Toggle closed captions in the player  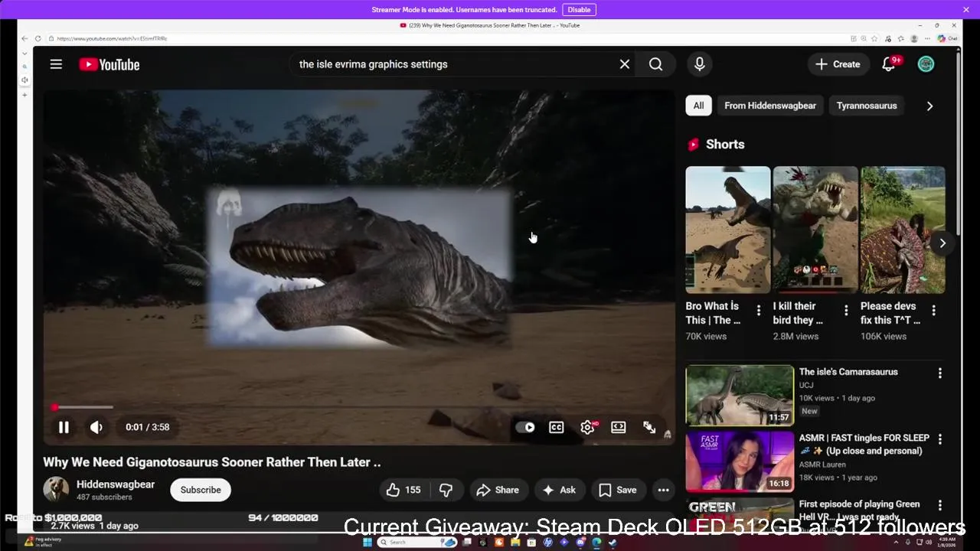coord(557,427)
